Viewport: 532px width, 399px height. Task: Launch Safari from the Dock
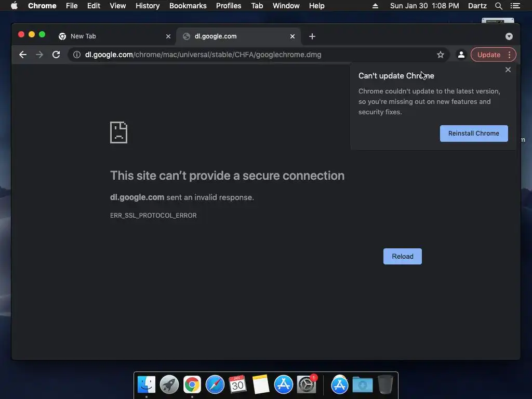pos(215,385)
